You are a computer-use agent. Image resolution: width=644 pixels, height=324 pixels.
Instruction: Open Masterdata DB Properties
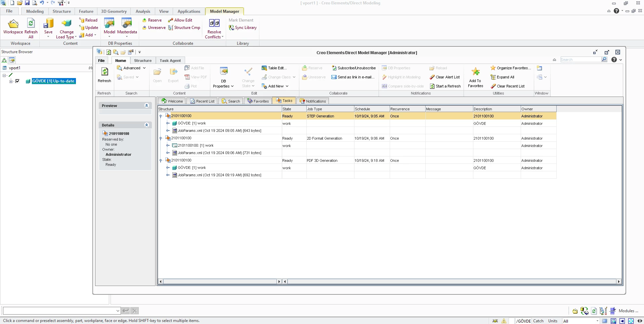pos(127,27)
